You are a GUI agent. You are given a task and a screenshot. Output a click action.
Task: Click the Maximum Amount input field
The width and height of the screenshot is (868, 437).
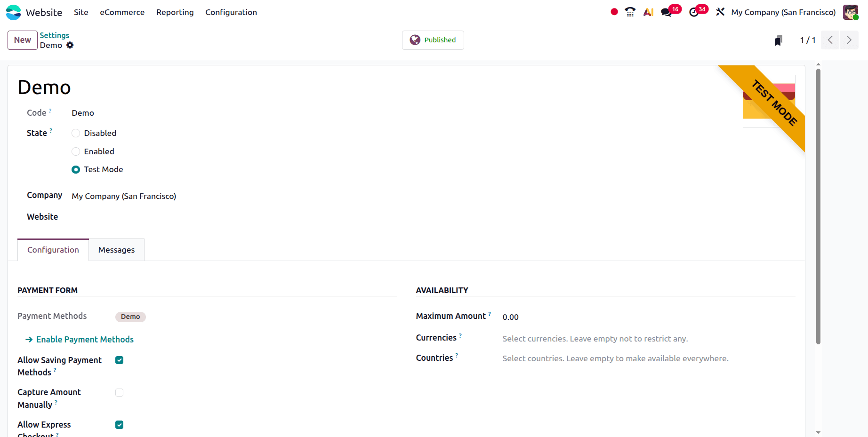coord(649,317)
